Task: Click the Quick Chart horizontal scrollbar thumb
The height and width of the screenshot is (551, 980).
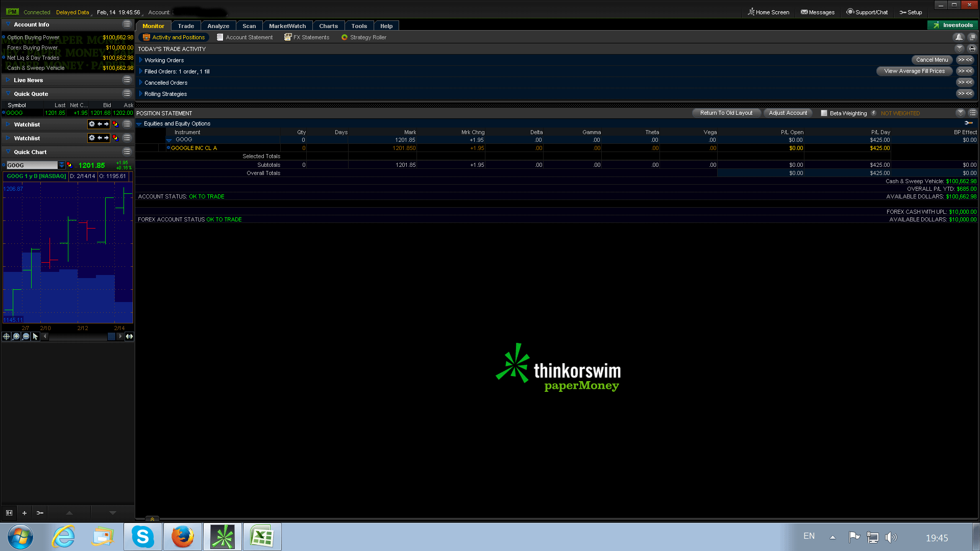Action: tap(111, 336)
